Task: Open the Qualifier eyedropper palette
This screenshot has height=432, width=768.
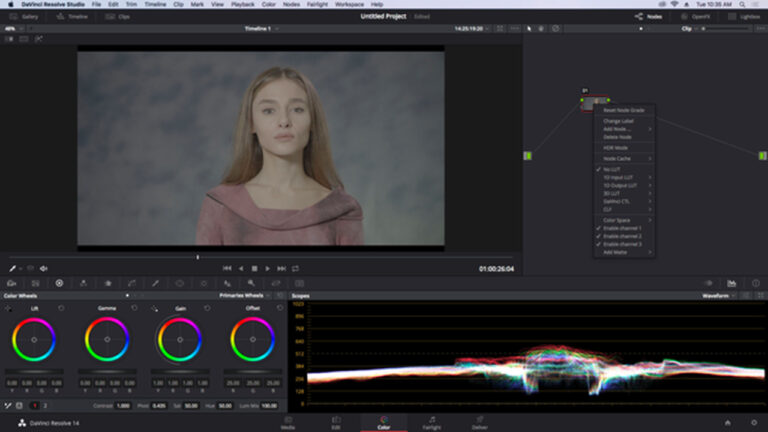Action: click(156, 283)
